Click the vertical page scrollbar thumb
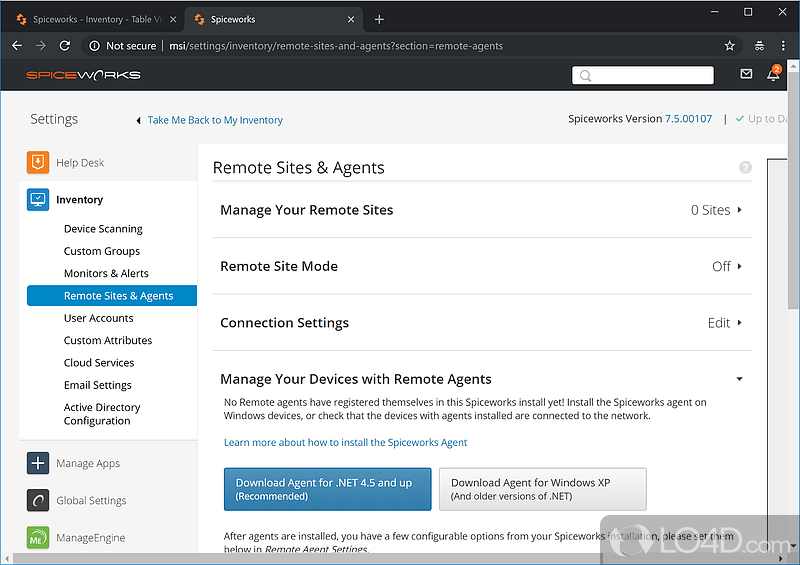800x565 pixels. pos(793,190)
